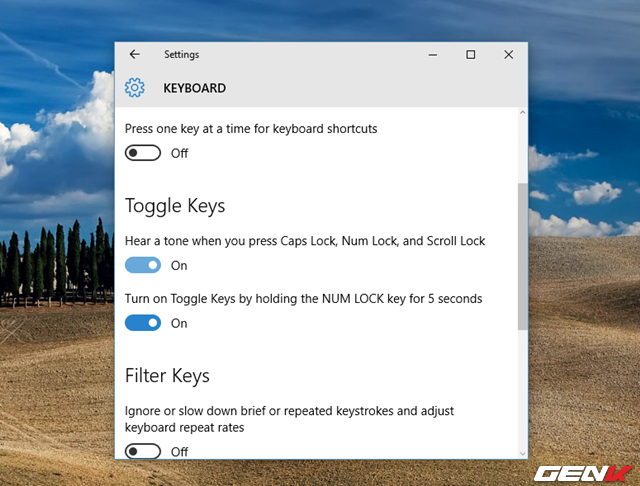Click the gear icon beside KEYBOARD
The height and width of the screenshot is (486, 640).
pos(135,88)
